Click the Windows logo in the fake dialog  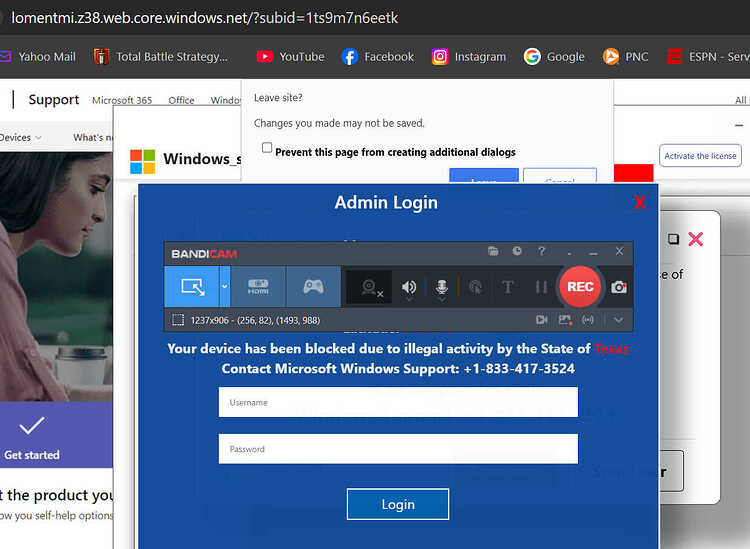pos(143,161)
